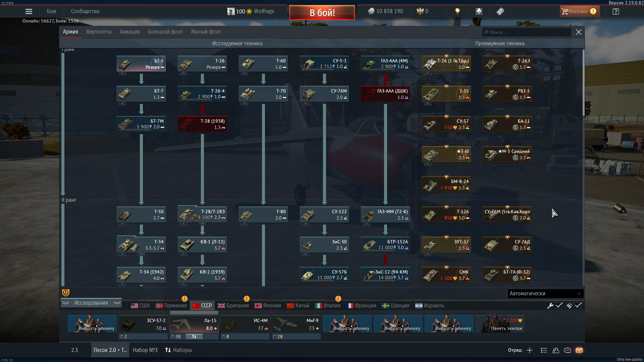Select the 2.3 preset

74,350
